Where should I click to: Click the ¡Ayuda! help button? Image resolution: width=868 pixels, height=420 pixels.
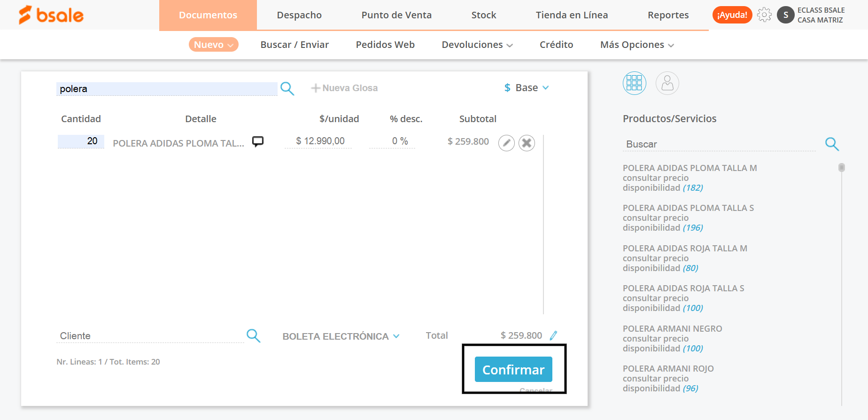732,15
